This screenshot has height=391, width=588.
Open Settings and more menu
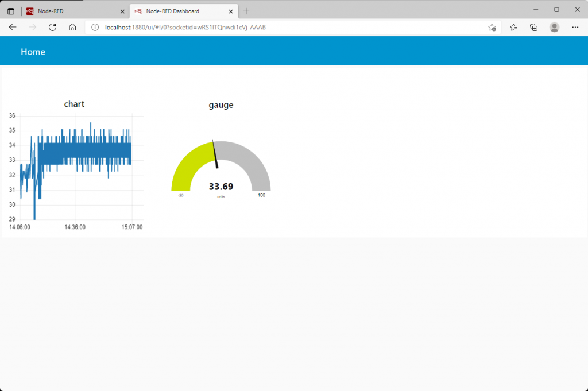575,27
